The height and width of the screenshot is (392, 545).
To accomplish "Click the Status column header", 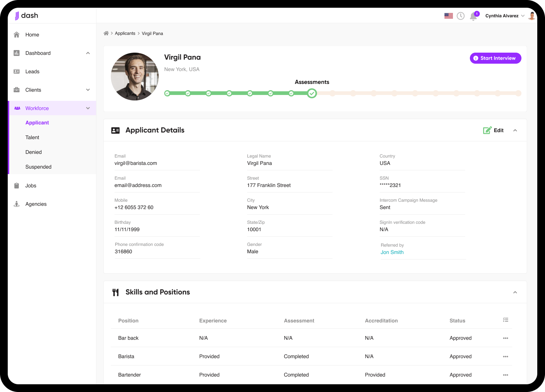I will pyautogui.click(x=457, y=321).
